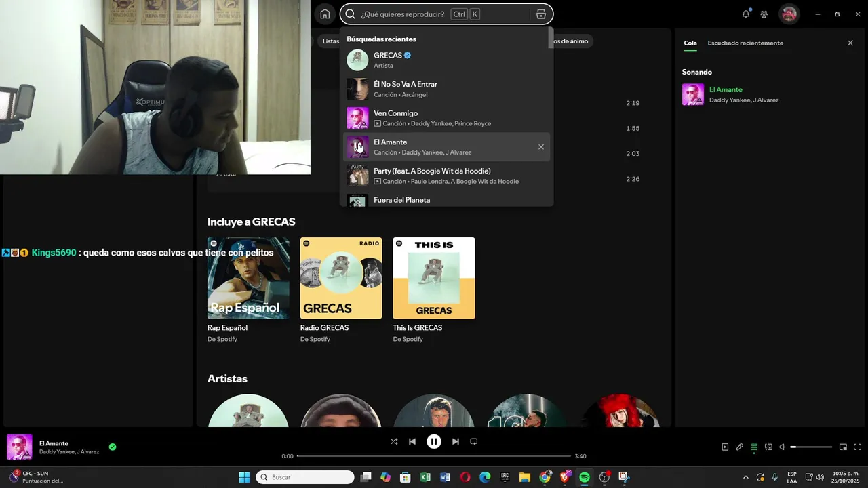
Task: Launch Excel from the taskbar
Action: [x=425, y=477]
